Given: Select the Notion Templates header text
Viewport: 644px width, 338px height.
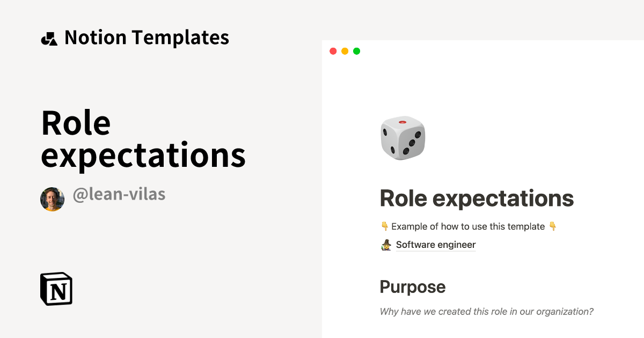Looking at the screenshot, I should coord(146,38).
